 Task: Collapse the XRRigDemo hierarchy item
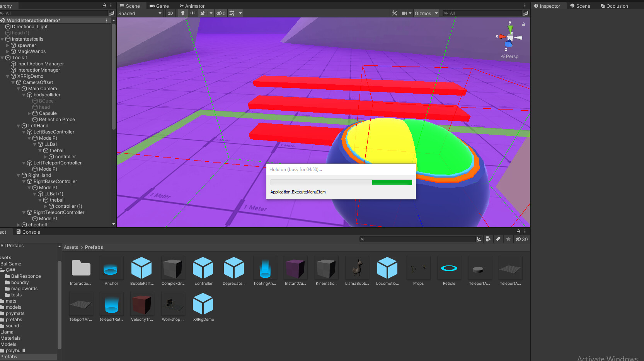(x=8, y=76)
